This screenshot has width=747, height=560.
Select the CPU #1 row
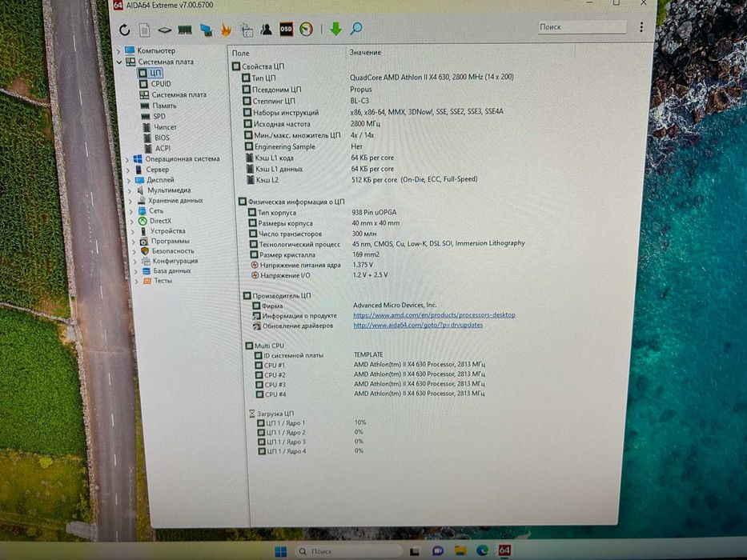click(x=370, y=365)
